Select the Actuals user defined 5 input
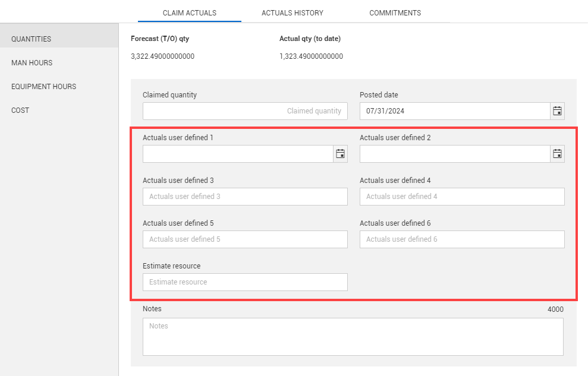 [245, 239]
